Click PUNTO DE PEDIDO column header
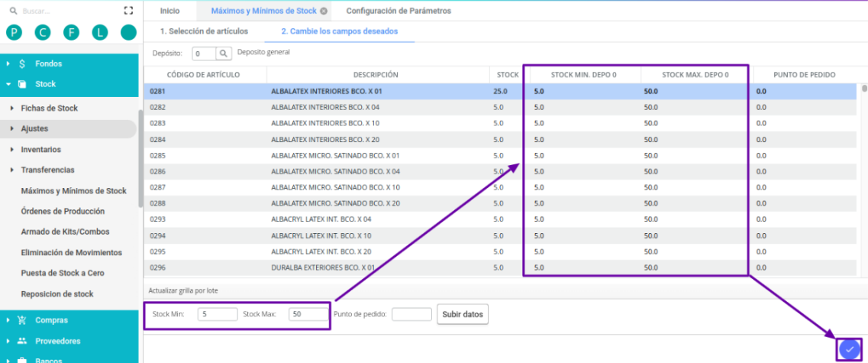The width and height of the screenshot is (868, 363). tap(805, 75)
